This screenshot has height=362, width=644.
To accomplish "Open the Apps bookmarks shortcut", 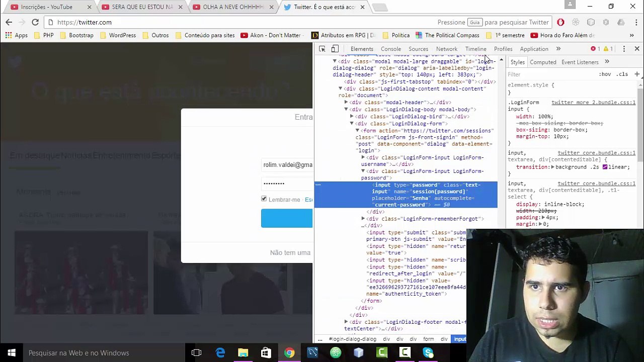I will 16,35.
